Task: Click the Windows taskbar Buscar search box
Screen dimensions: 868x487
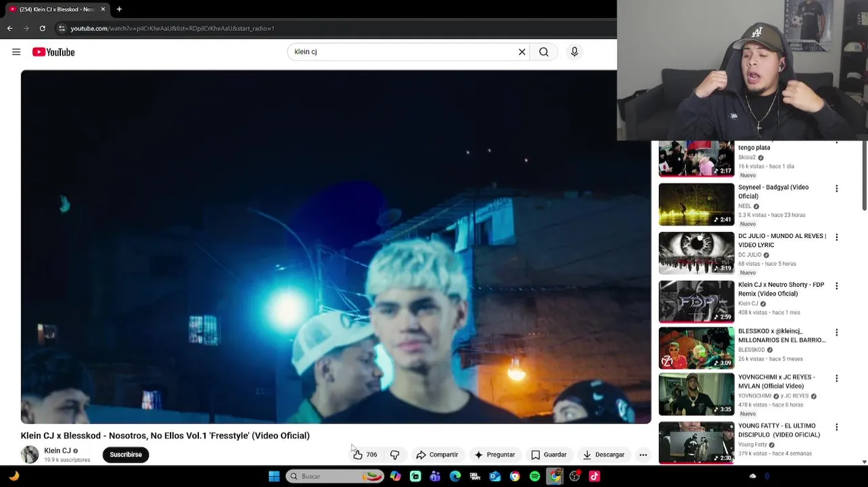Action: tap(335, 476)
